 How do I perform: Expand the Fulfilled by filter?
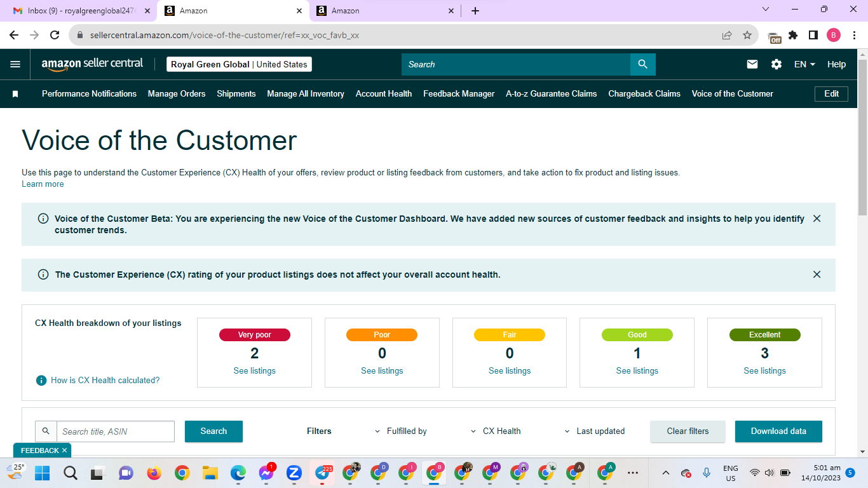tap(401, 431)
